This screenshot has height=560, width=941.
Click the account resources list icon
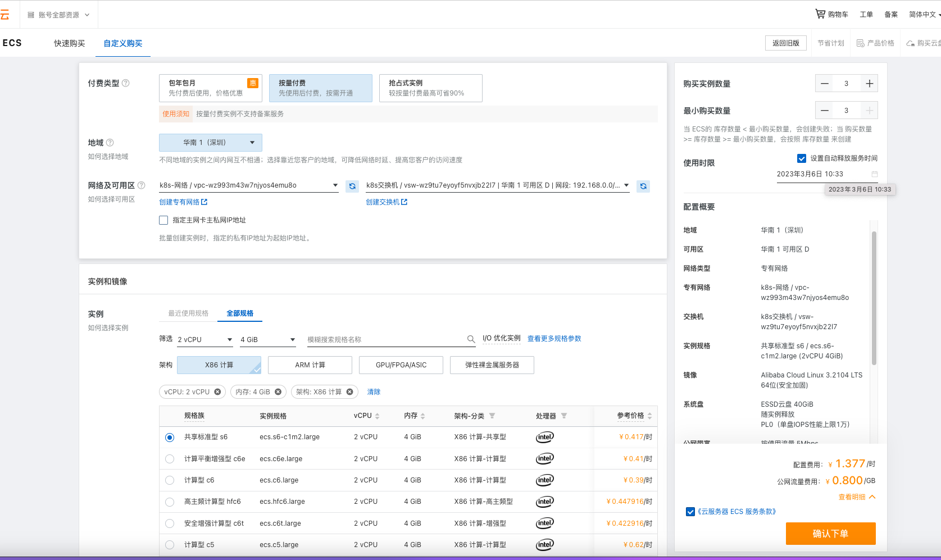pyautogui.click(x=31, y=15)
